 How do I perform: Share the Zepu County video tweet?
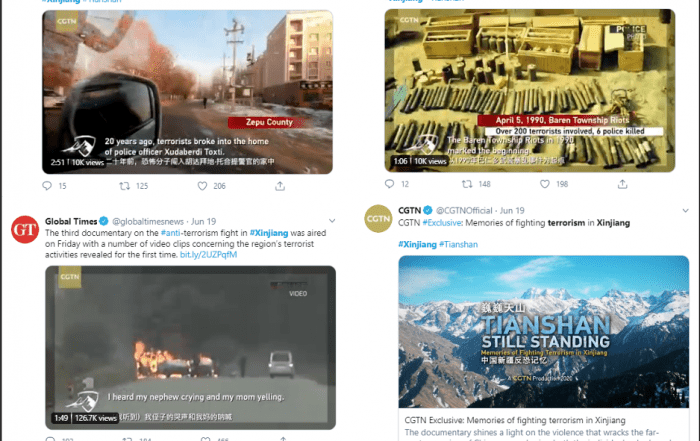click(x=280, y=186)
